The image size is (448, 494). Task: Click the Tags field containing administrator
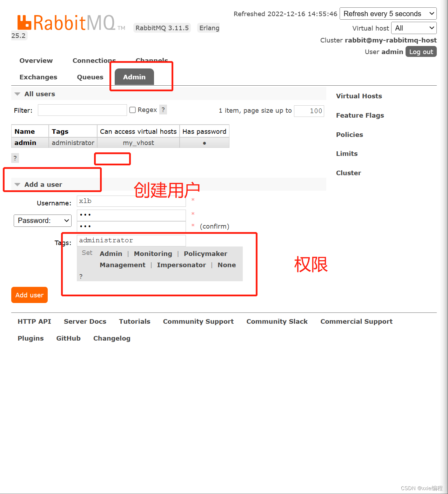(x=131, y=241)
